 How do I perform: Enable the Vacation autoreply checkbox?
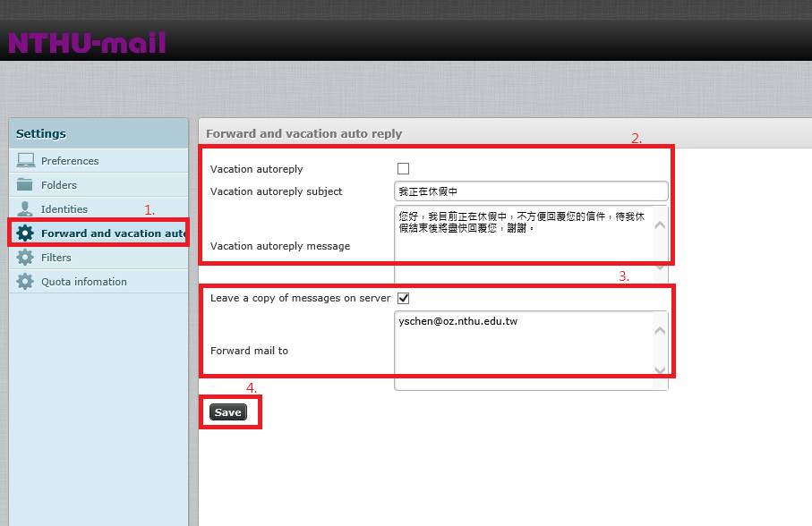click(403, 169)
